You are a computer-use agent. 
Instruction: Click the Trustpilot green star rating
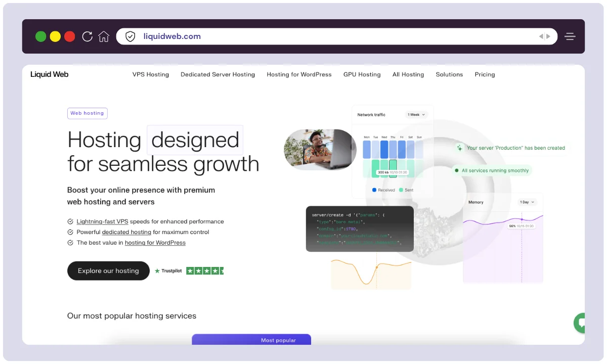[205, 271]
